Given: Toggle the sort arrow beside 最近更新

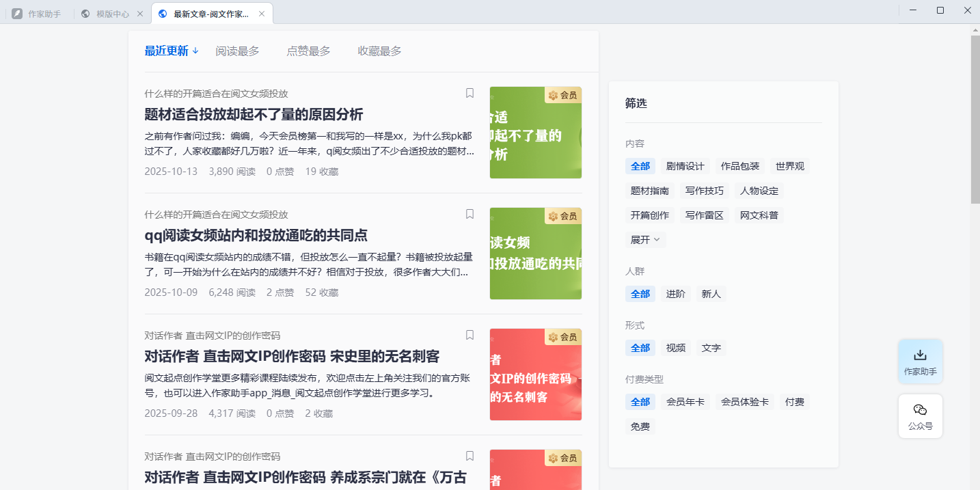Looking at the screenshot, I should pos(195,50).
